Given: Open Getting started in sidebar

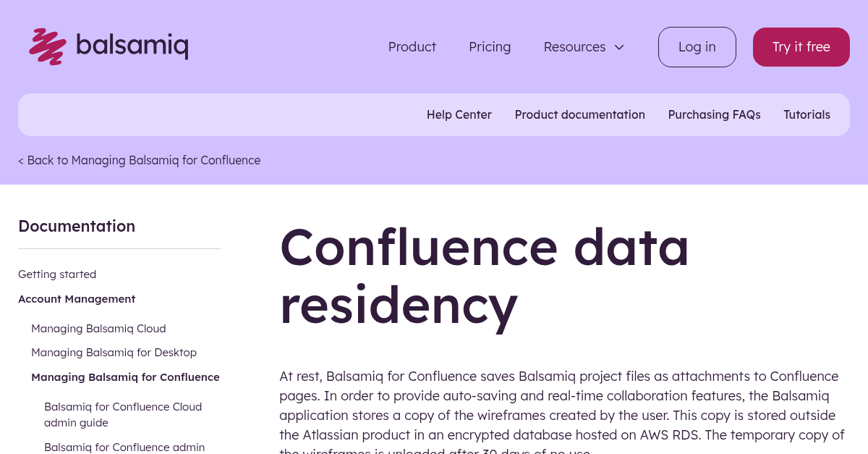Looking at the screenshot, I should pyautogui.click(x=57, y=274).
